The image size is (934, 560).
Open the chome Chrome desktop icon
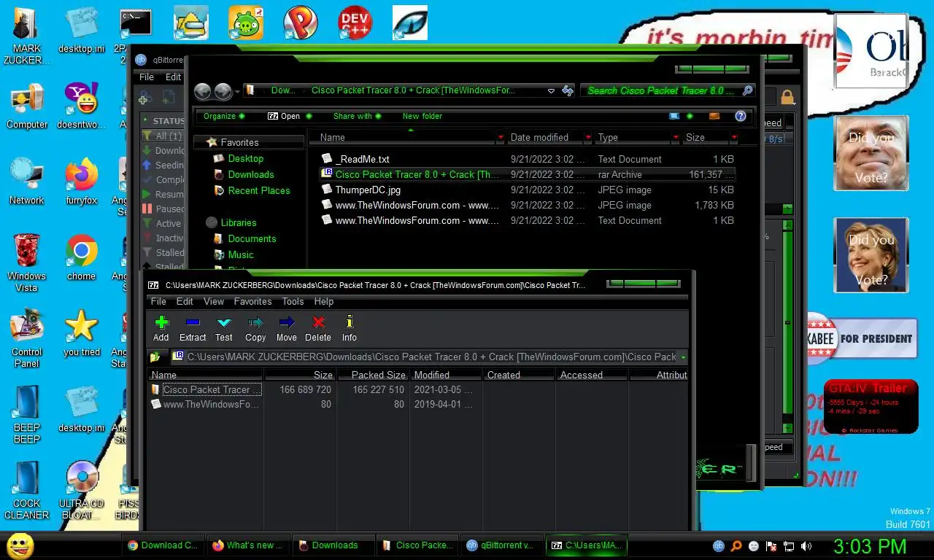pyautogui.click(x=81, y=258)
